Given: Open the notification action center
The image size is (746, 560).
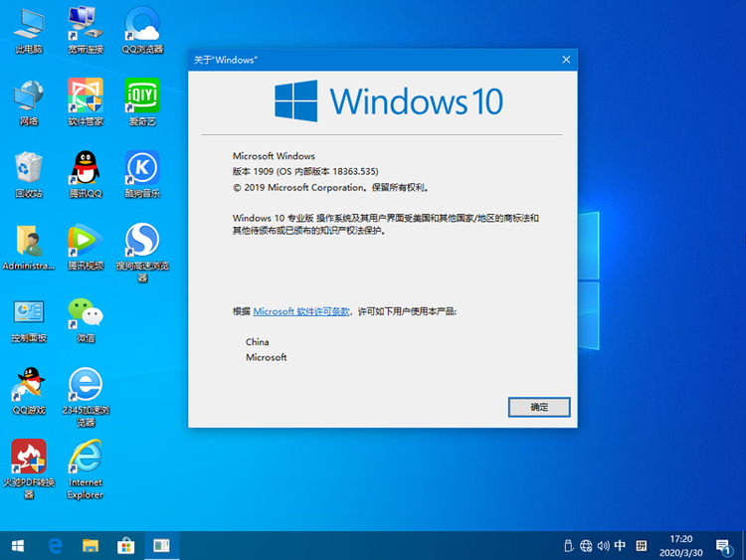Looking at the screenshot, I should click(723, 545).
